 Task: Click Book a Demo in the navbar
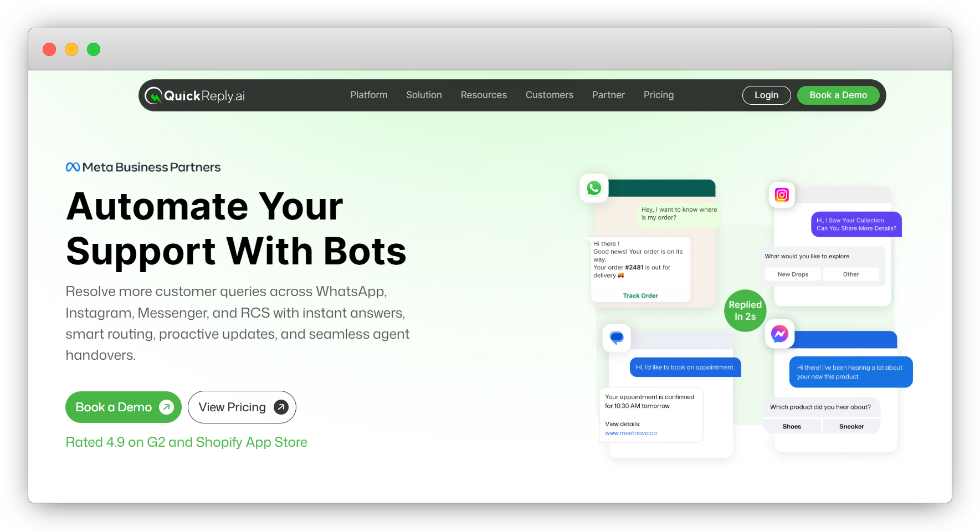pyautogui.click(x=838, y=95)
